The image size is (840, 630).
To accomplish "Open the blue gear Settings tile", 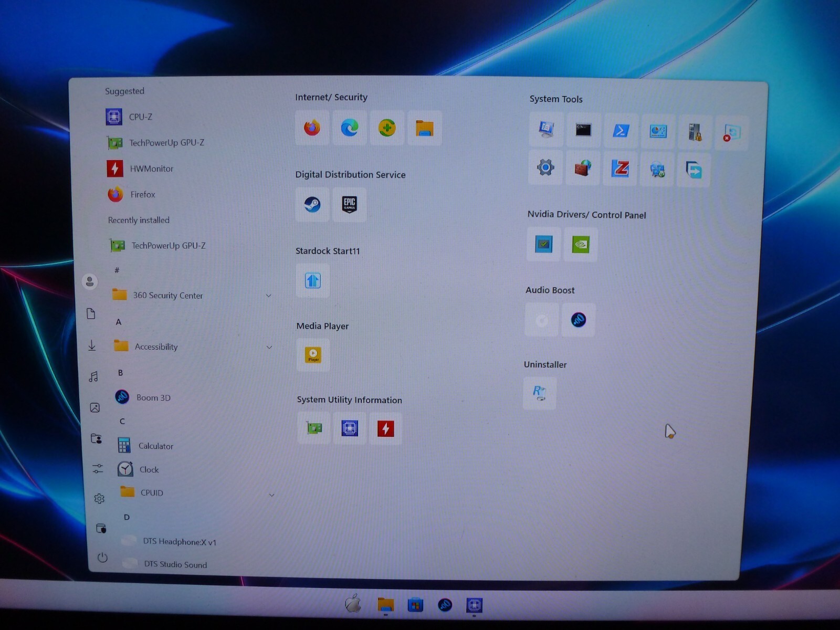I will [x=545, y=167].
